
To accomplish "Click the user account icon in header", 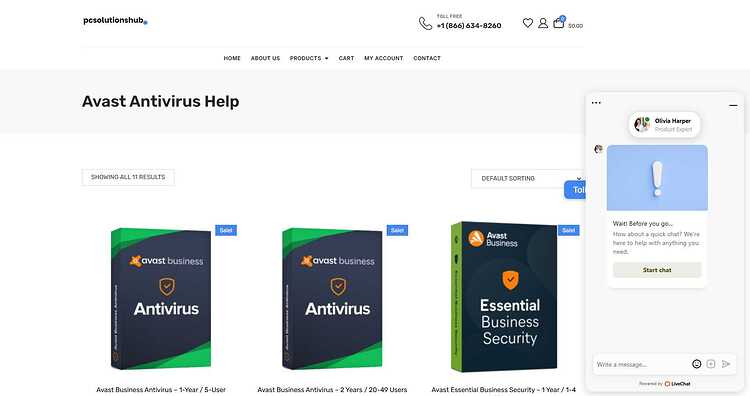I will click(543, 23).
